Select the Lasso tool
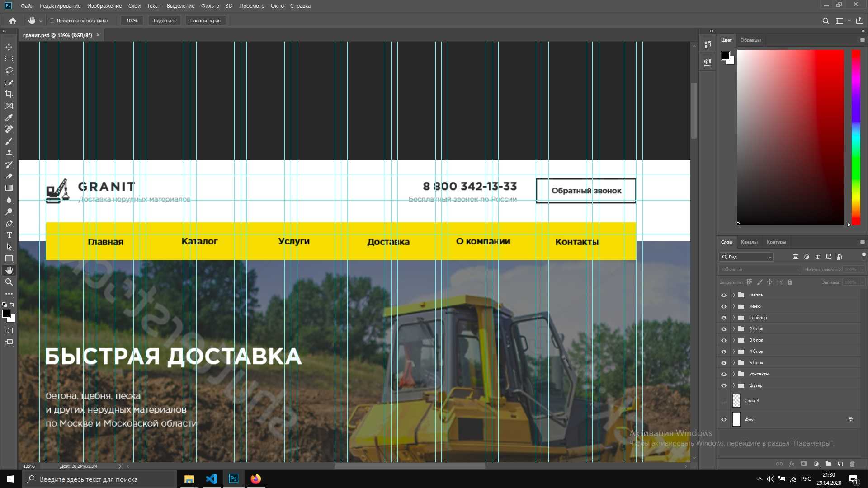 pos(9,71)
